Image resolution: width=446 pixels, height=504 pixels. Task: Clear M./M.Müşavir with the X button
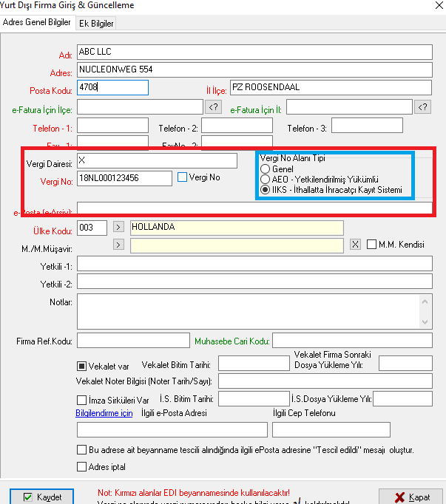355,245
